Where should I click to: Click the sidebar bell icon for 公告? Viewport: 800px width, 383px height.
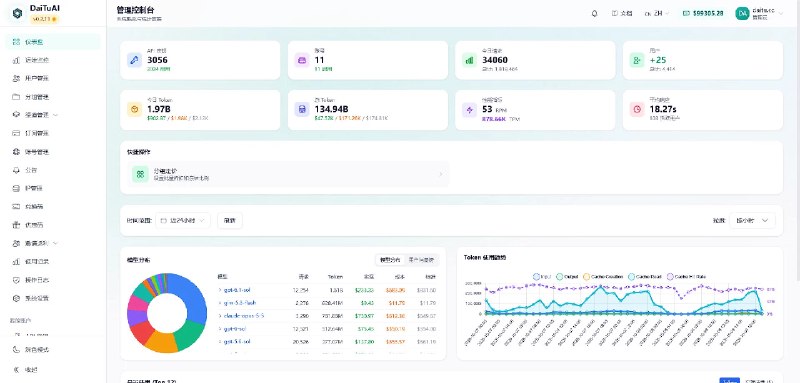pos(16,170)
